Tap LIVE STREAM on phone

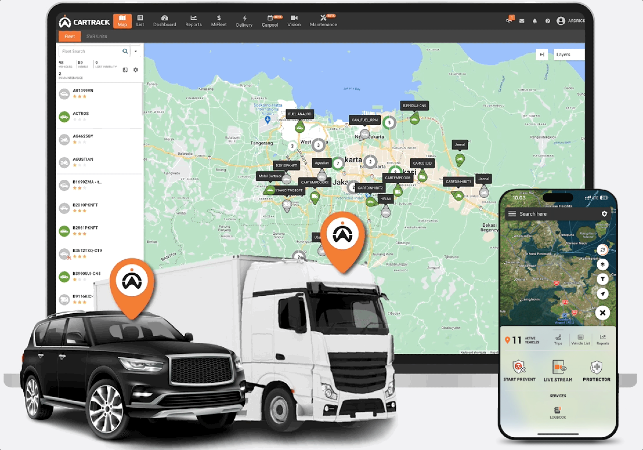558,370
